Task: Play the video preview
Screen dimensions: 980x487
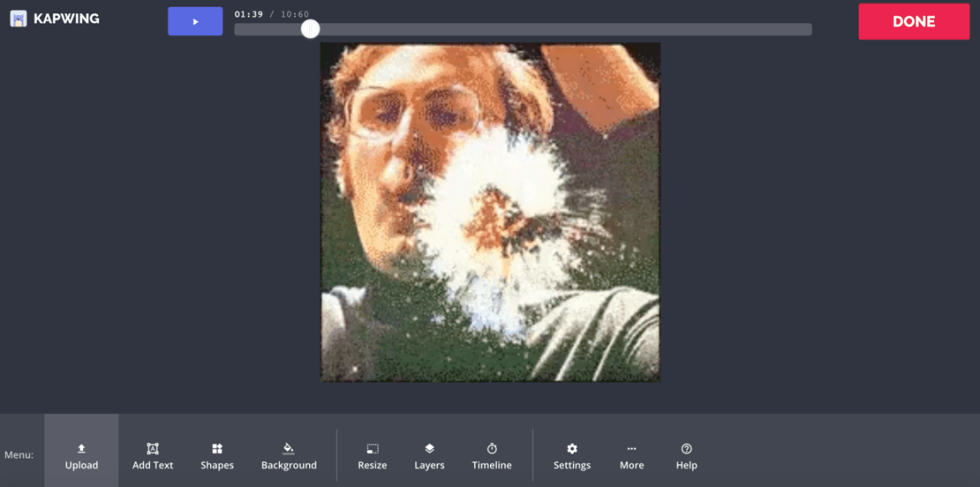Action: click(x=195, y=21)
